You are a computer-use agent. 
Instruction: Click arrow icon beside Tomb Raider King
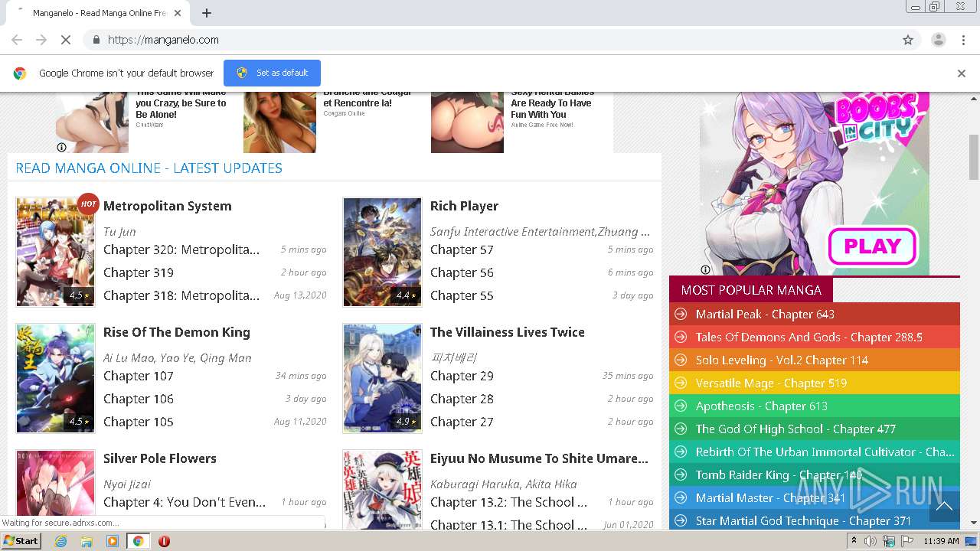pyautogui.click(x=680, y=475)
